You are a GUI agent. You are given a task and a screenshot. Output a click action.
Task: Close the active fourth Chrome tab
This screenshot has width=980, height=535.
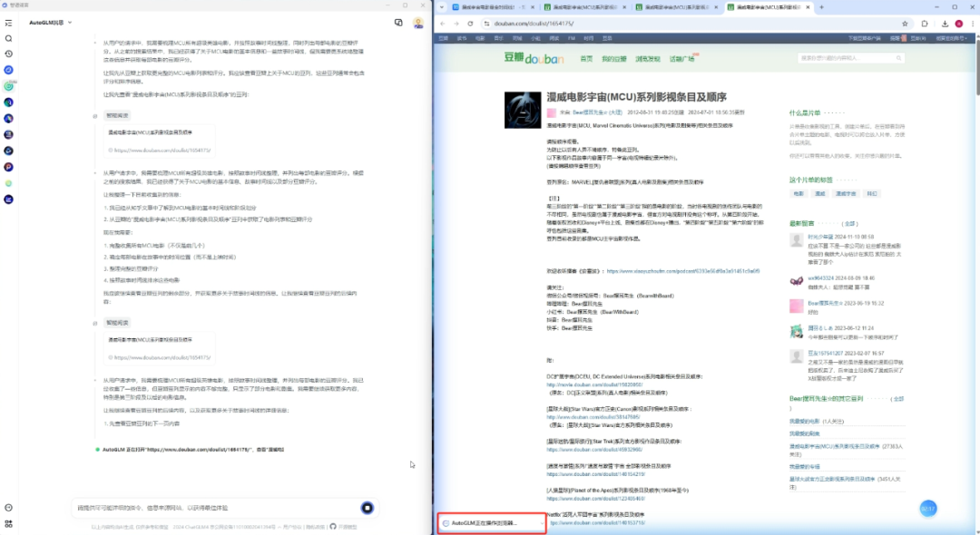point(808,7)
